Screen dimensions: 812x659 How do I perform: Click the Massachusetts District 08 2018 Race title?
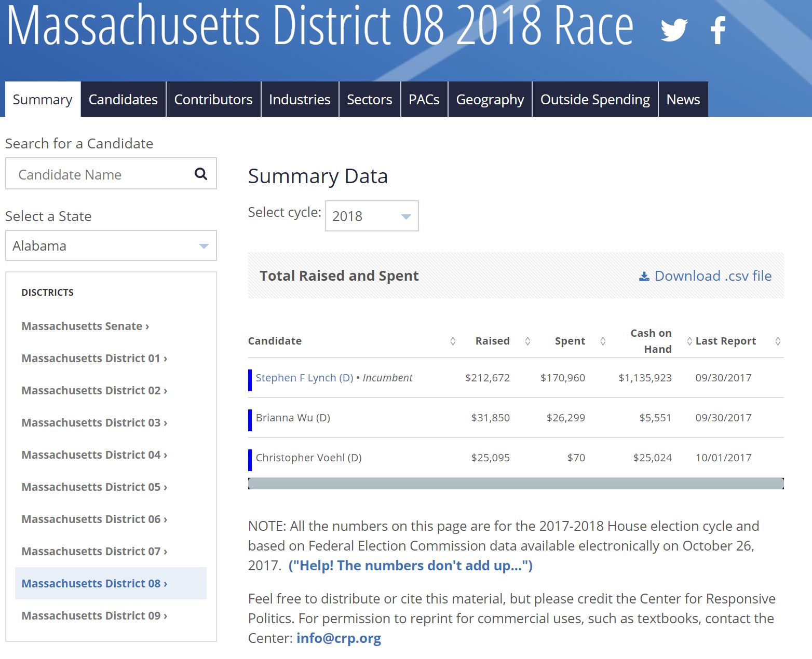click(x=320, y=25)
